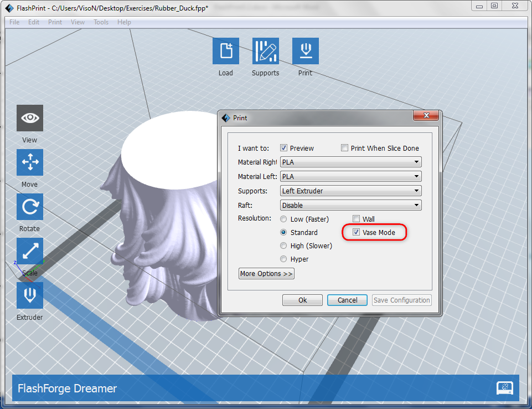Open the Help menu
The width and height of the screenshot is (532, 409).
(124, 22)
